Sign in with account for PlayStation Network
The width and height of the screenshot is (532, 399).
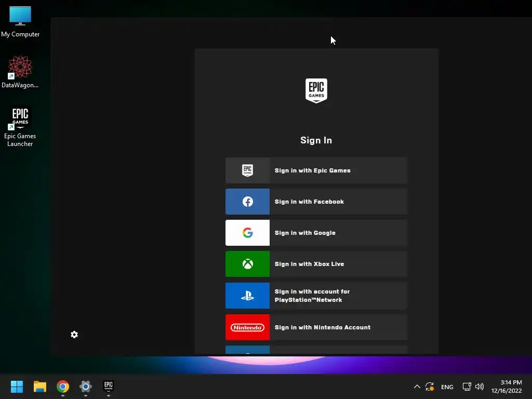(316, 296)
